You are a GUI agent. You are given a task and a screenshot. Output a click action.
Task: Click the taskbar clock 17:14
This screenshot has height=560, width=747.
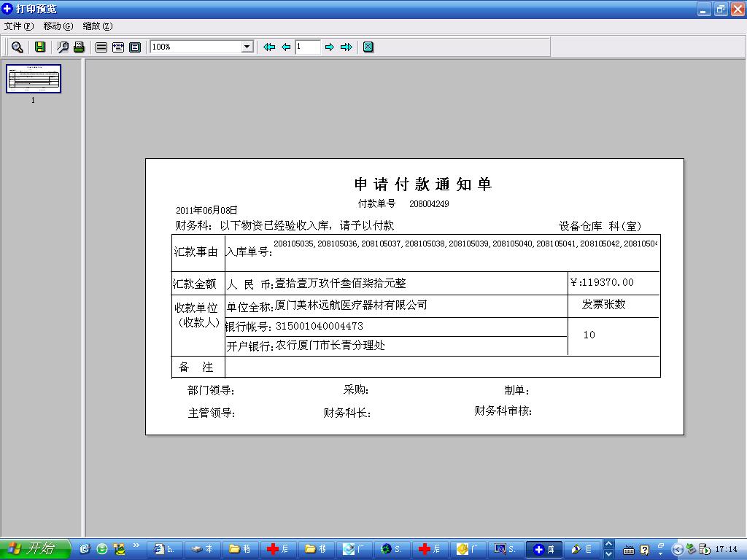click(726, 549)
